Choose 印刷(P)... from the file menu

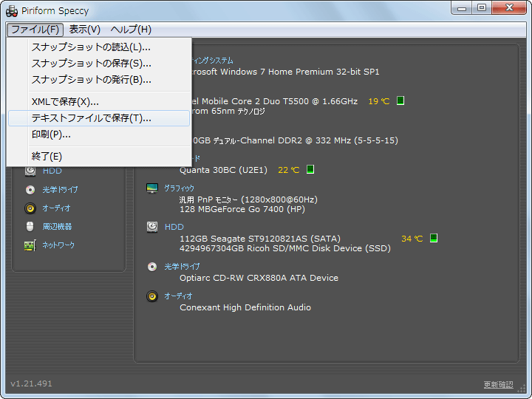click(99, 134)
